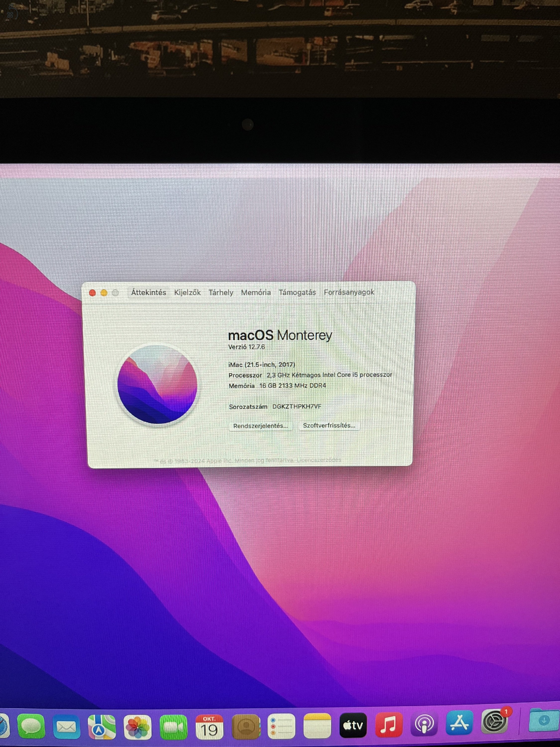
Task: Open the Mail app in the Dock
Action: click(x=66, y=726)
